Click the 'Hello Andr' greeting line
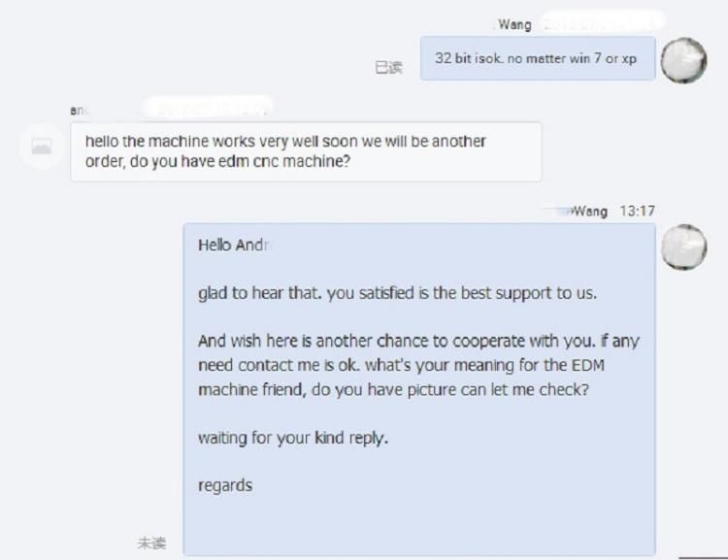This screenshot has height=560, width=728. point(234,245)
